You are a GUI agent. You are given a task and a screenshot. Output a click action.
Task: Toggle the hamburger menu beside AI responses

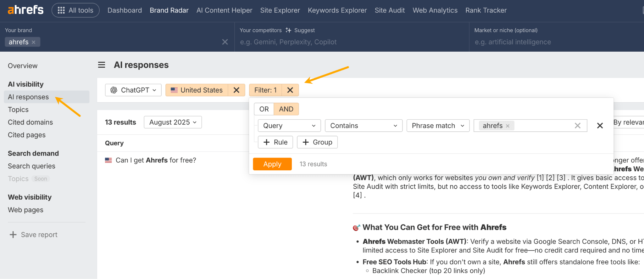point(102,65)
